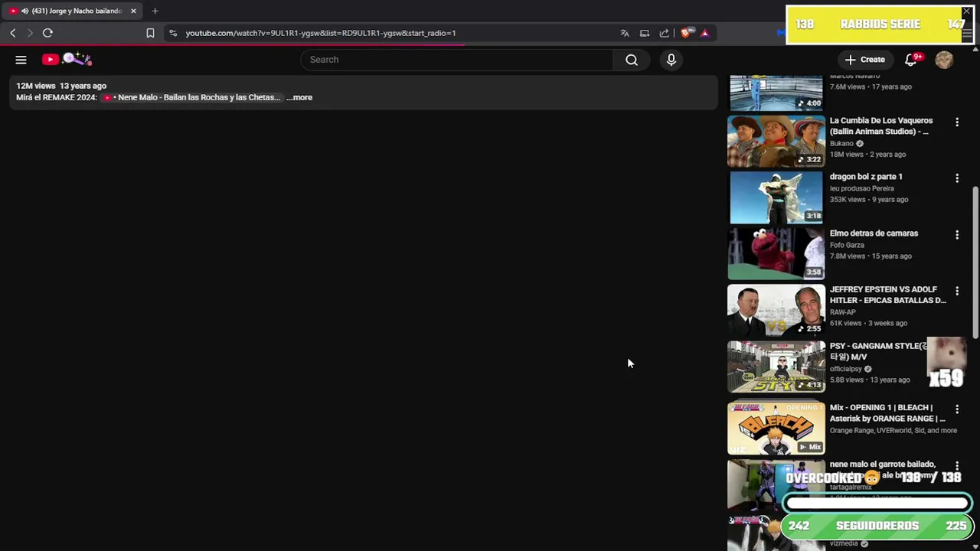Reload the current page

tap(47, 33)
